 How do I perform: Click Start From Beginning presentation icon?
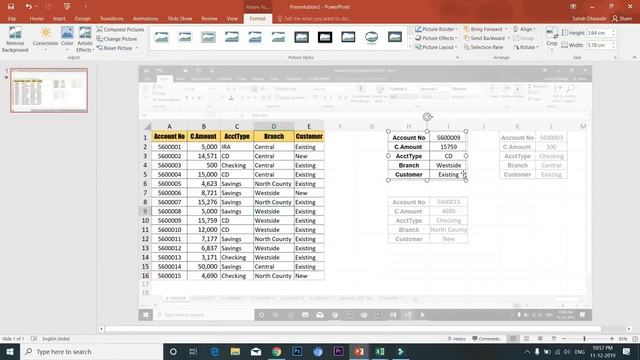(67, 7)
